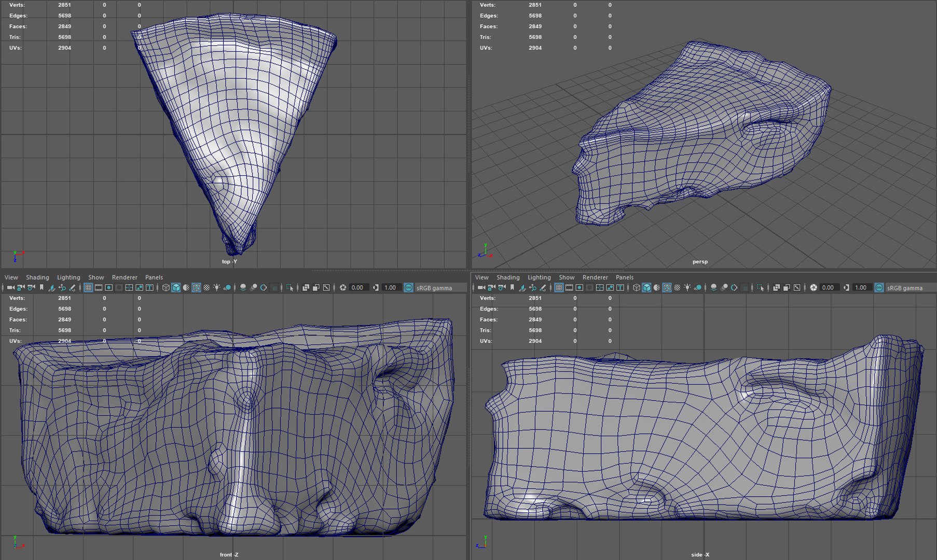Click Use Default Material icon in front panel
937x560 pixels.
click(186, 288)
